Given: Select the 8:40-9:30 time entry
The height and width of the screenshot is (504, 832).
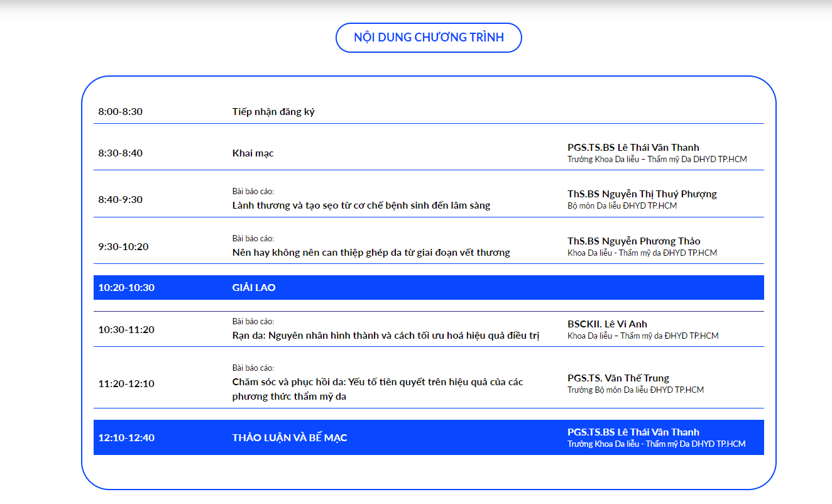Looking at the screenshot, I should [121, 200].
